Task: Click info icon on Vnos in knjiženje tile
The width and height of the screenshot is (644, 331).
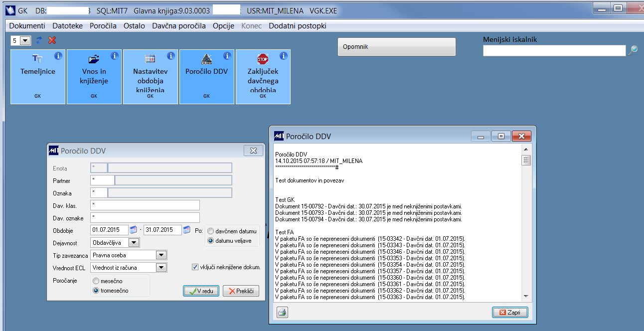Action: [x=115, y=56]
